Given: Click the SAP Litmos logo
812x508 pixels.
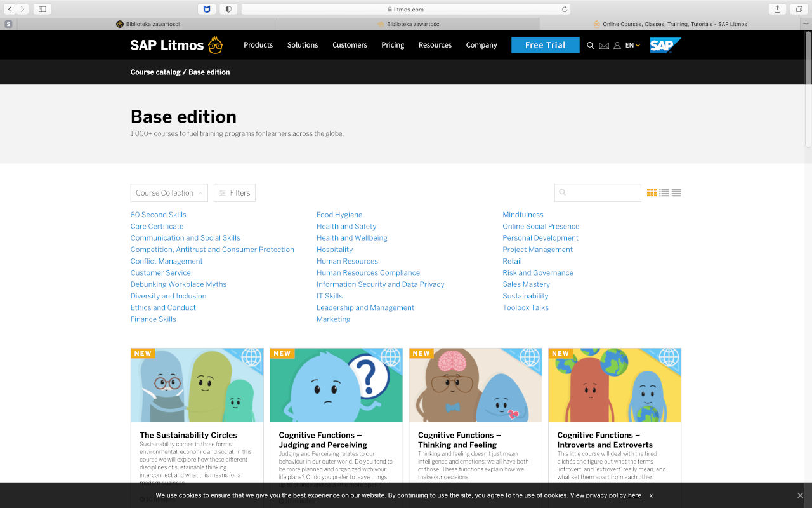Looking at the screenshot, I should (176, 45).
